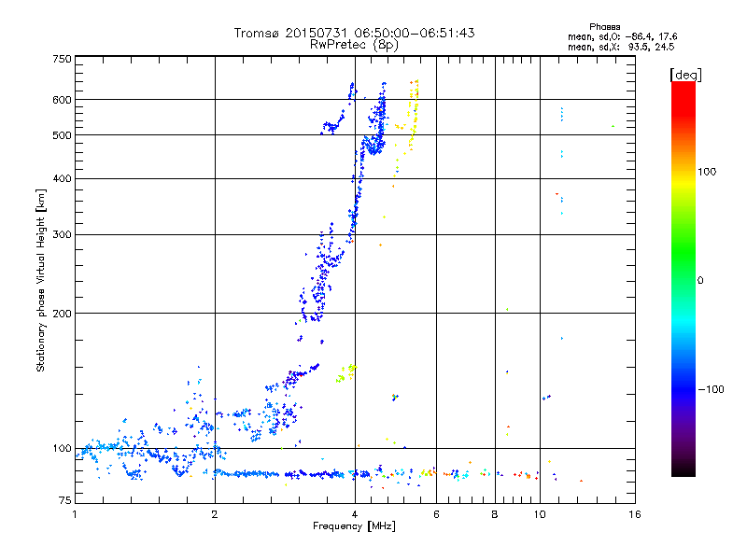Click the '500' height axis label
Image resolution: width=747 pixels, height=560 pixels.
pos(62,135)
